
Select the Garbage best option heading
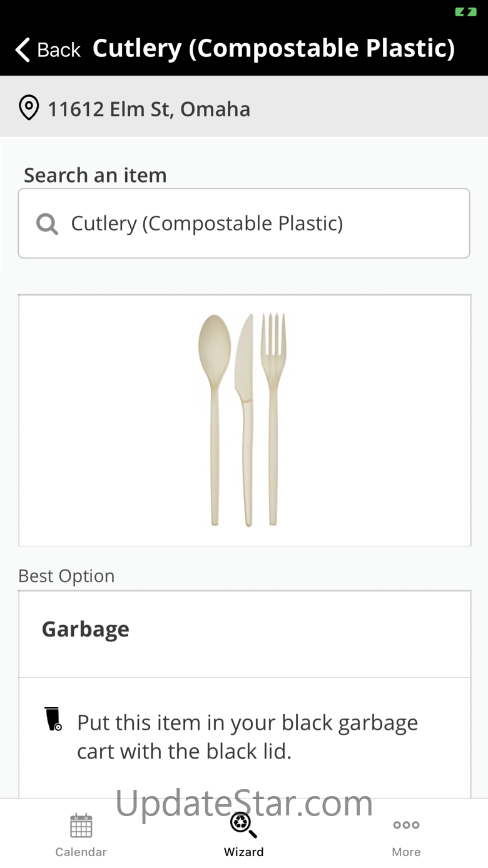coord(86,630)
